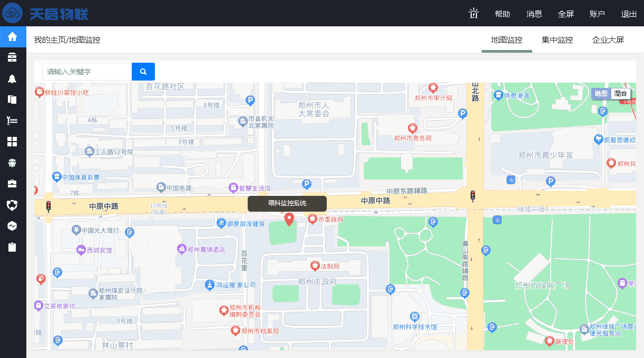Click the home icon in the sidebar
The height and width of the screenshot is (358, 644).
tap(13, 37)
